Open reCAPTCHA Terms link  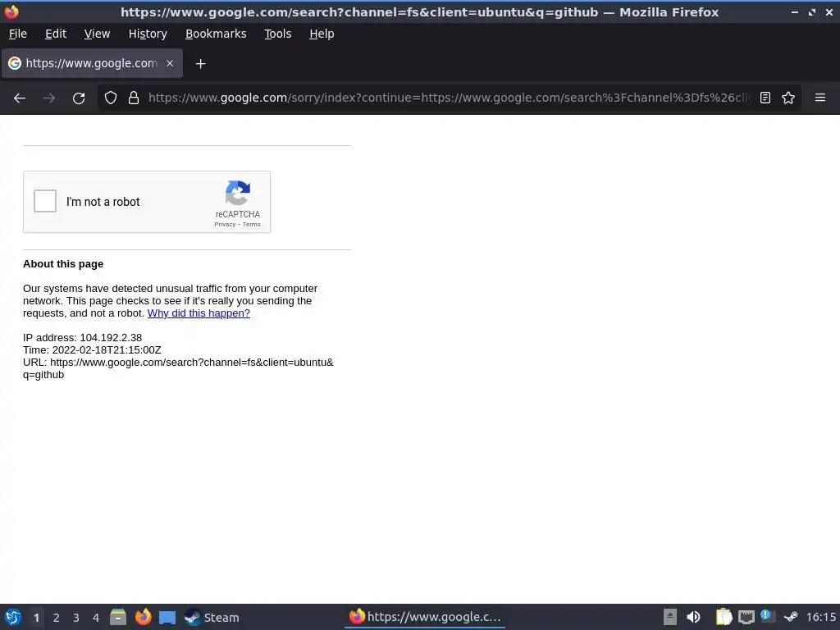(251, 225)
